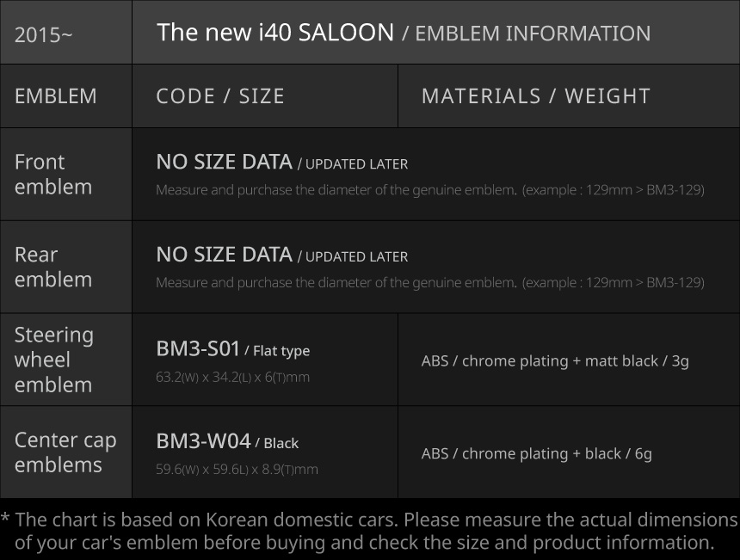Select the "The new i40 SALOON" title
Viewport: 740px width, 560px height.
coord(275,33)
